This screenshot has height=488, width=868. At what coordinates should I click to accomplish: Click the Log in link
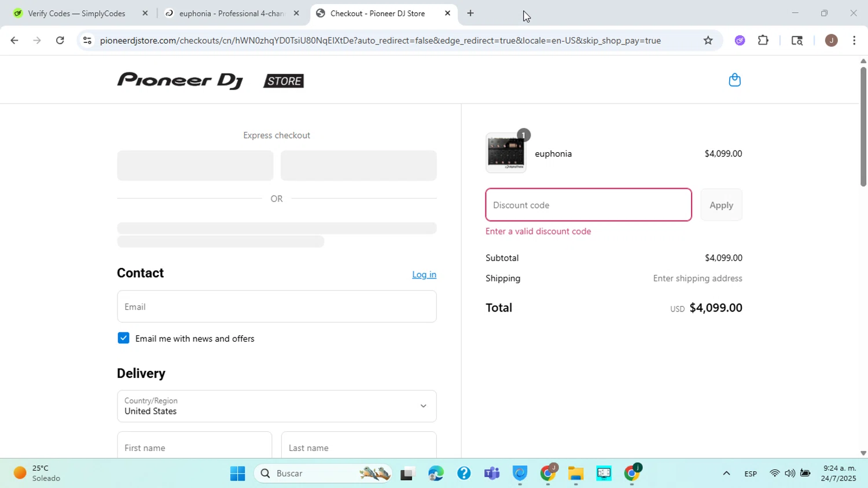tap(424, 274)
